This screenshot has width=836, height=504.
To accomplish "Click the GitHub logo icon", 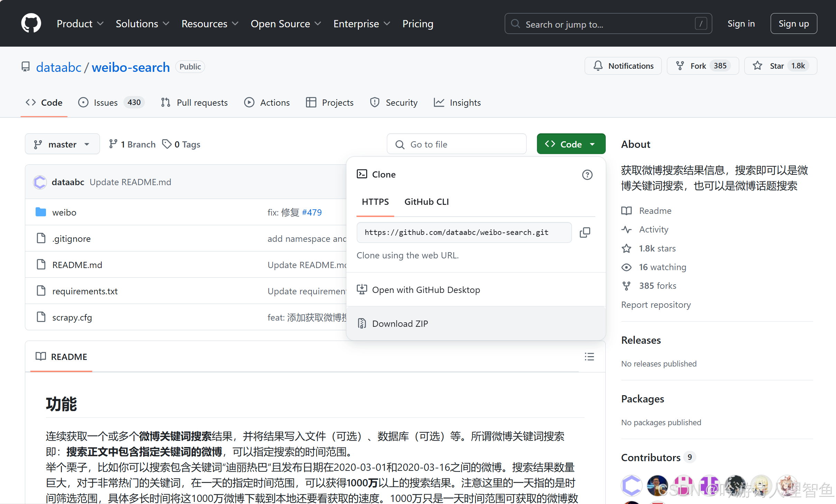I will click(31, 23).
